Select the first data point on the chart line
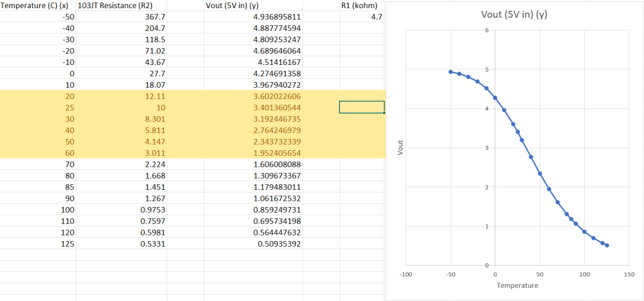Image resolution: width=644 pixels, height=301 pixels. pos(451,72)
